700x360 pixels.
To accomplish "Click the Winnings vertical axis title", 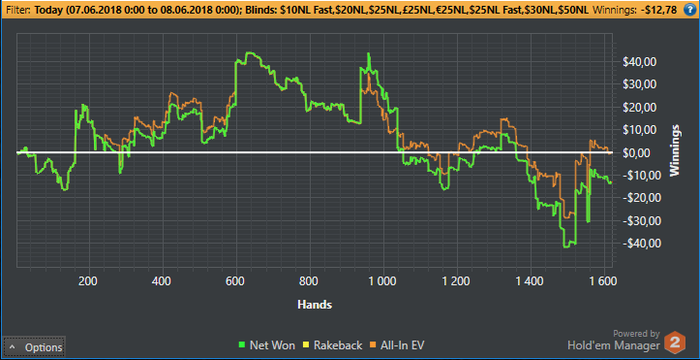I will tap(675, 151).
